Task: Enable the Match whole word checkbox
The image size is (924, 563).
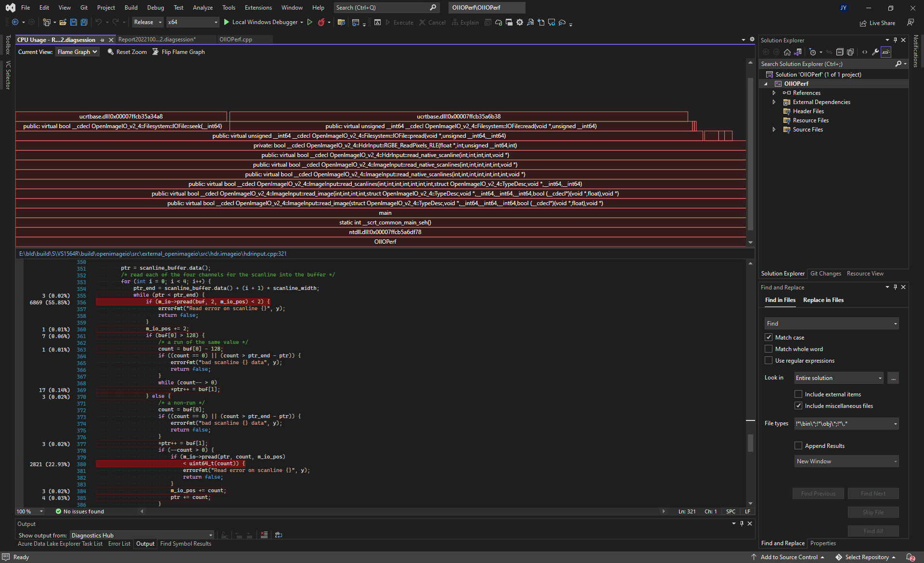Action: click(x=769, y=349)
